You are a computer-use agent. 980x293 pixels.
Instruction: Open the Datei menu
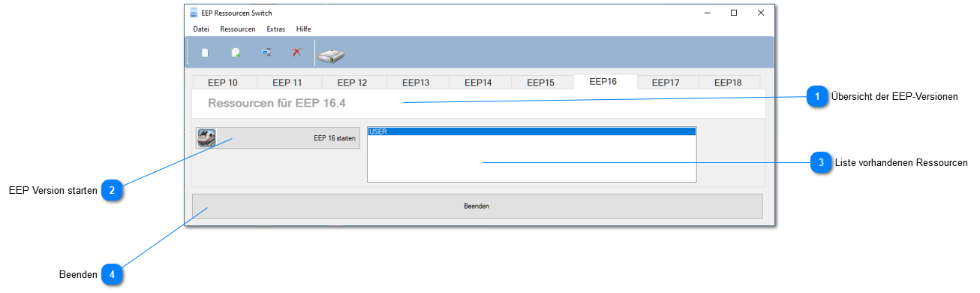201,29
